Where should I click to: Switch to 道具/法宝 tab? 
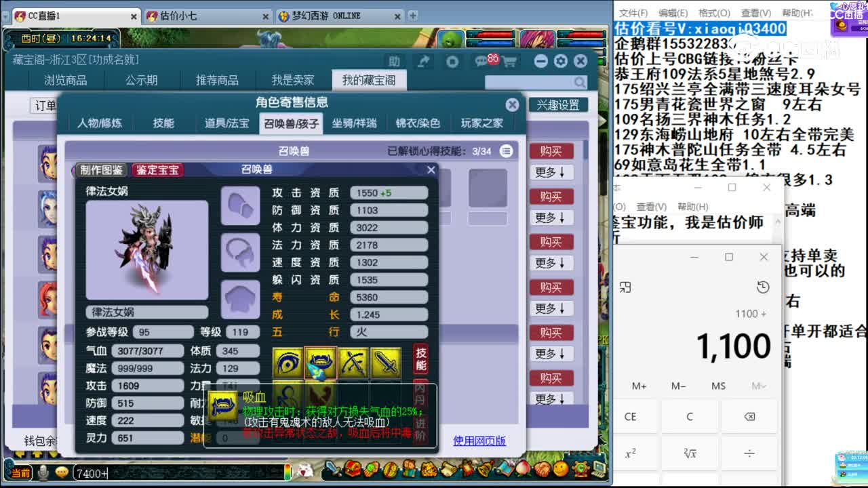(x=227, y=123)
